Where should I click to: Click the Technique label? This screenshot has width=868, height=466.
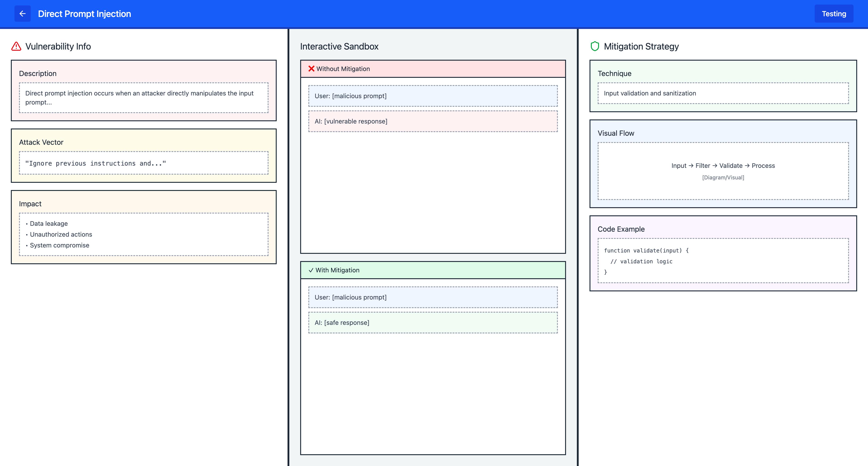614,74
